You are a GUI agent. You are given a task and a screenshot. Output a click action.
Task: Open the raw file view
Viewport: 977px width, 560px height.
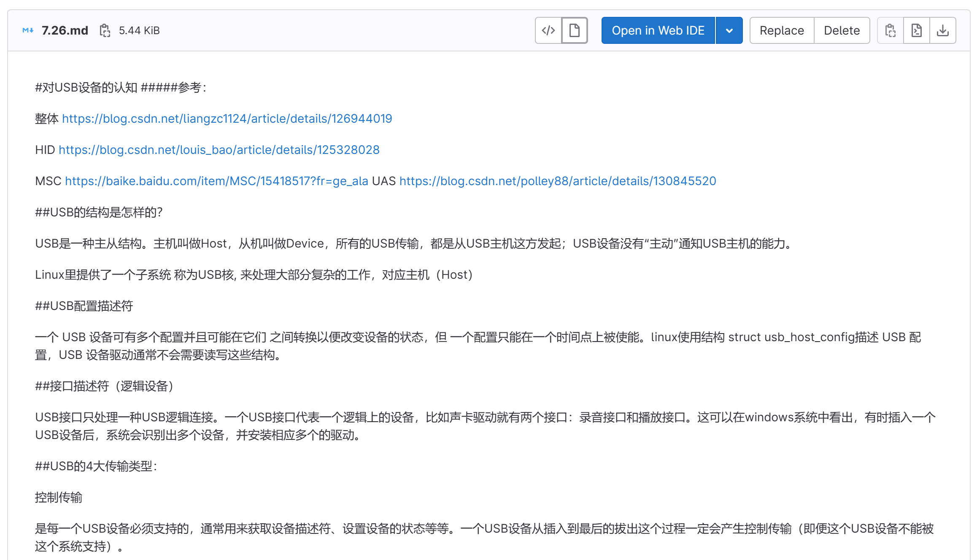(x=916, y=30)
